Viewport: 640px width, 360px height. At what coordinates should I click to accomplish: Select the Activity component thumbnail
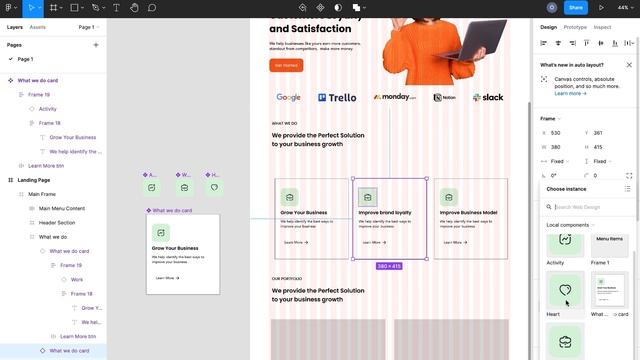tap(565, 246)
